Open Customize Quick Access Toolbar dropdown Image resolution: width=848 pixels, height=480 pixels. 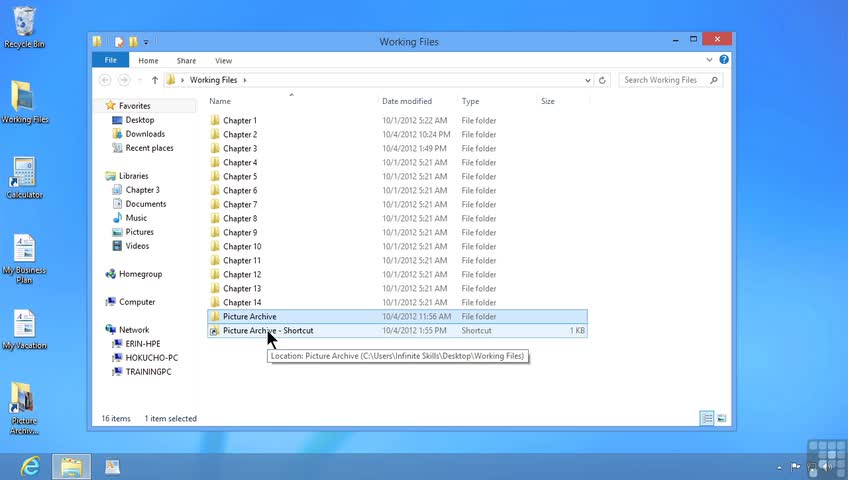pyautogui.click(x=146, y=42)
